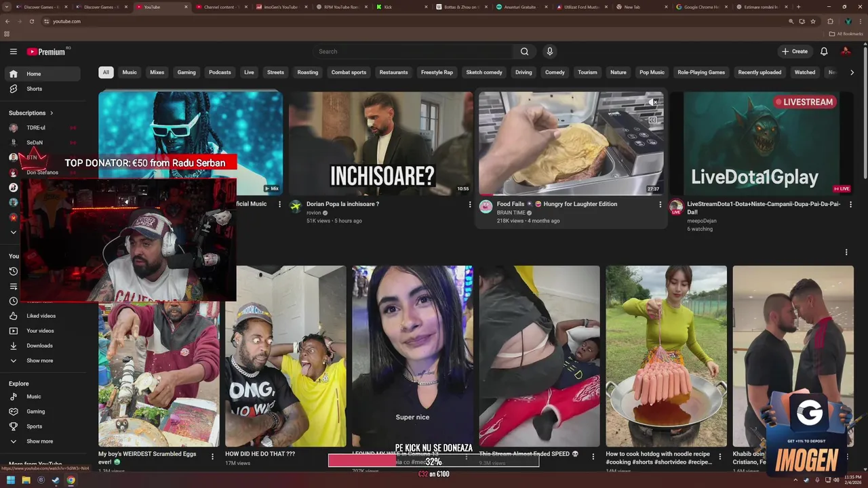Expand the subscriptions list down-chevron
Image resolution: width=868 pixels, height=488 pixels.
click(x=13, y=232)
